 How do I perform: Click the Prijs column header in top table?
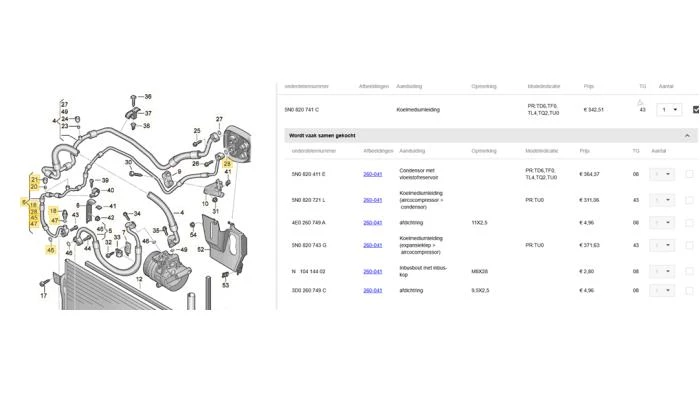coord(589,86)
